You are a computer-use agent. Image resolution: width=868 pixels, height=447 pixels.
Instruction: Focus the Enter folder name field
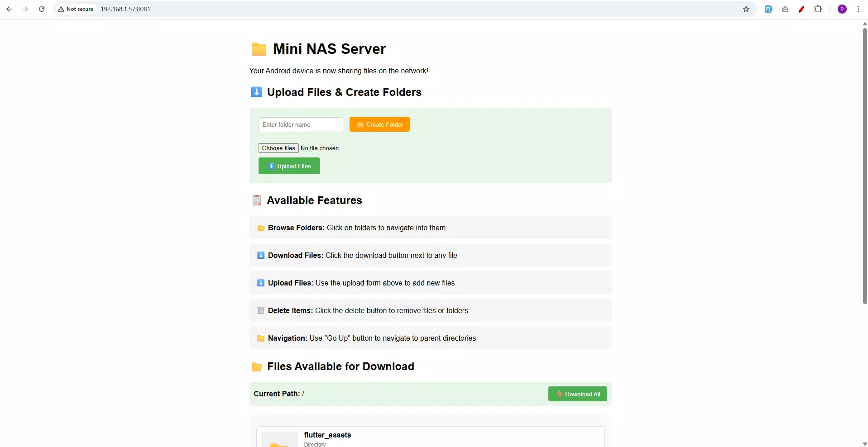click(301, 124)
